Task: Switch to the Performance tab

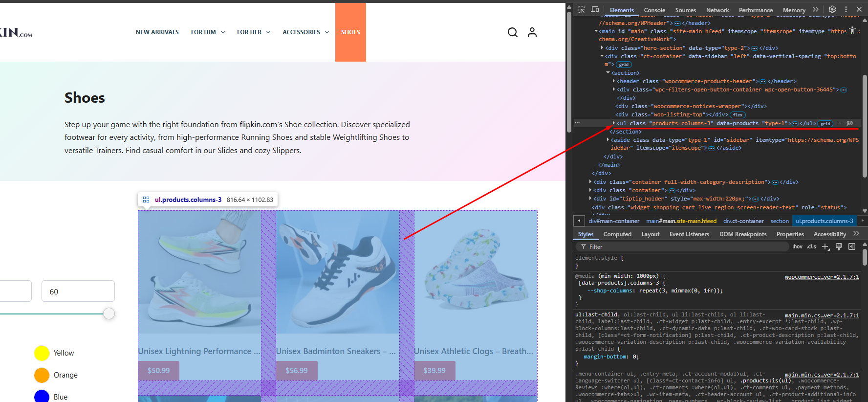Action: pyautogui.click(x=756, y=10)
